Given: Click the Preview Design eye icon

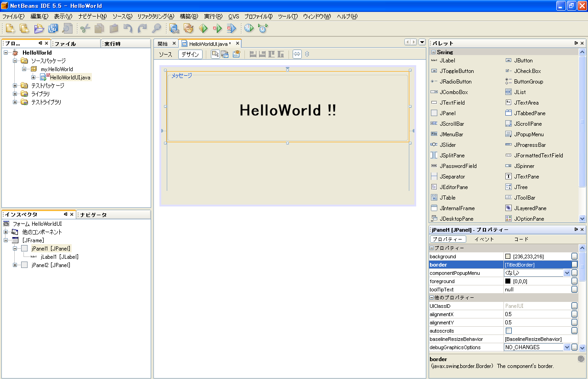Looking at the screenshot, I should point(236,54).
